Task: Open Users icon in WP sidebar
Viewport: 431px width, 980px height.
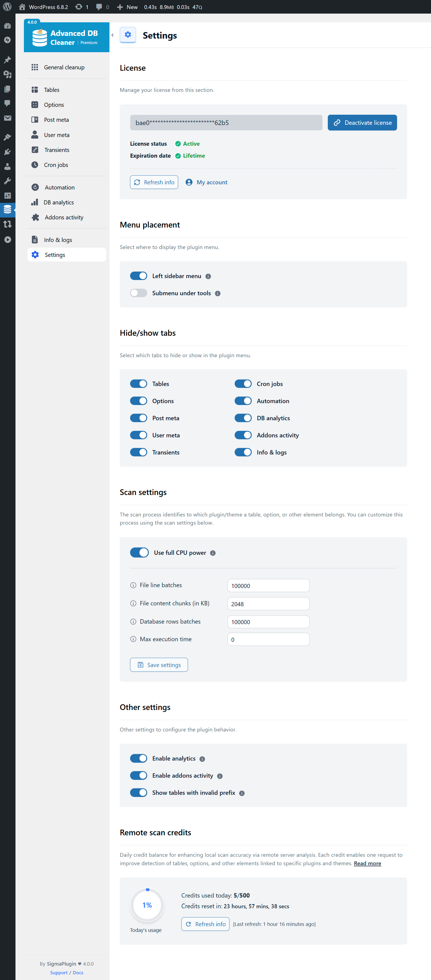Action: 7,166
